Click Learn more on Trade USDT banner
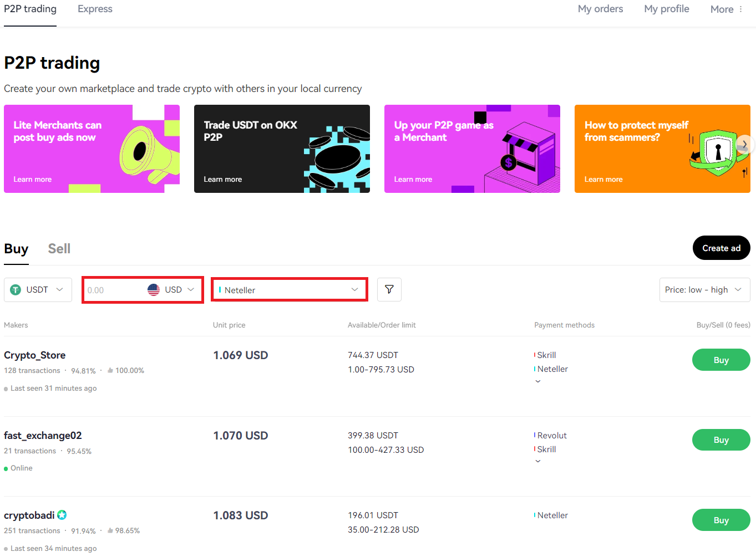 tap(223, 179)
